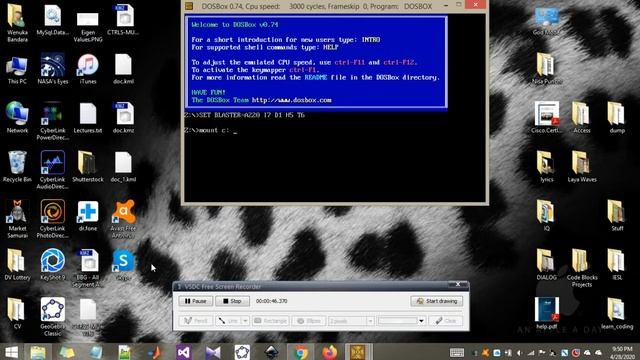Open the Recycle Bin desktop icon
Screen dimensions: 640x360
17,167
